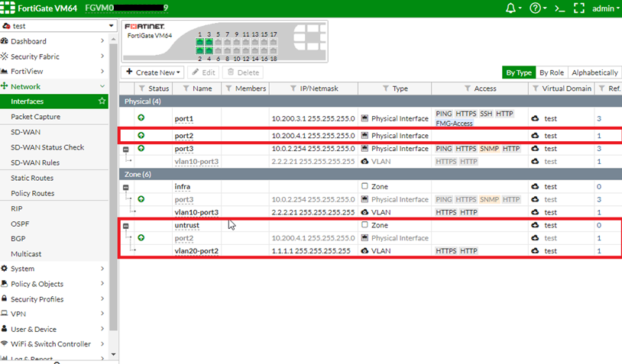Click green port 2 in faceplate
The image size is (622, 364).
199,50
